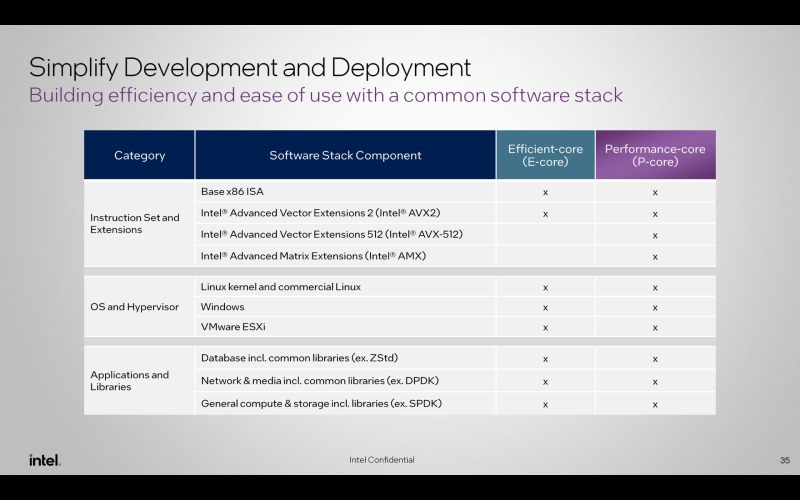Select the Software Stack Component header
The height and width of the screenshot is (500, 800).
(345, 155)
